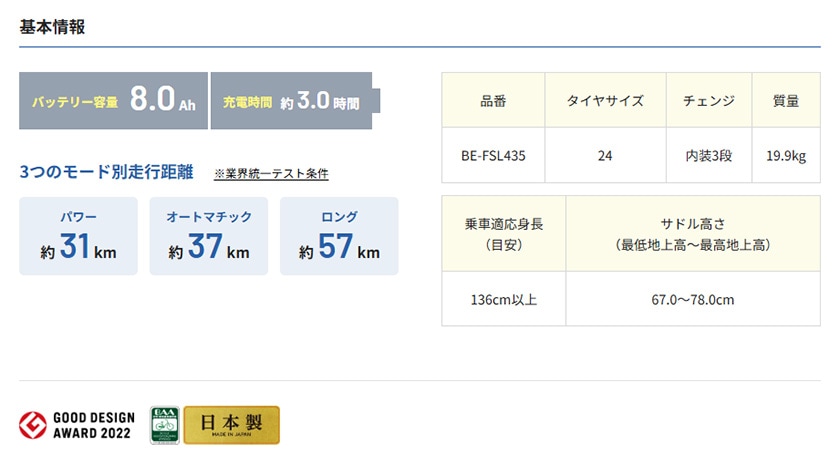Click the BAA bicycle safety mark icon

pyautogui.click(x=164, y=425)
